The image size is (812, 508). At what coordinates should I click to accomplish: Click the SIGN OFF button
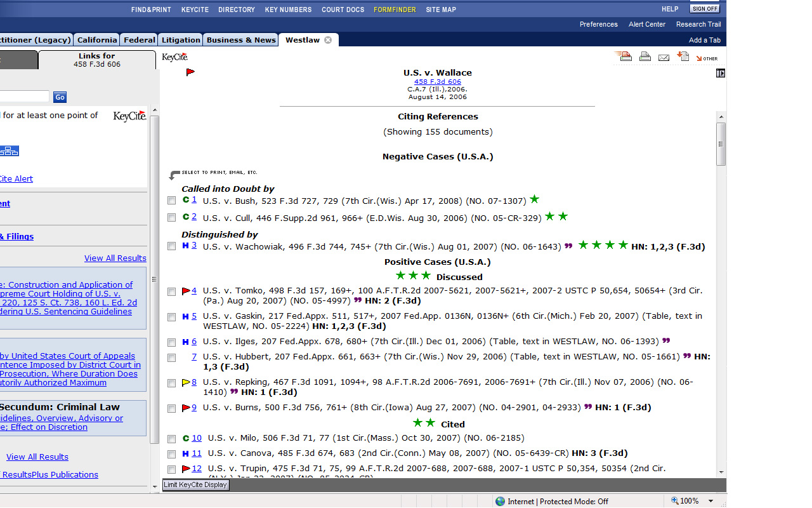coord(705,9)
